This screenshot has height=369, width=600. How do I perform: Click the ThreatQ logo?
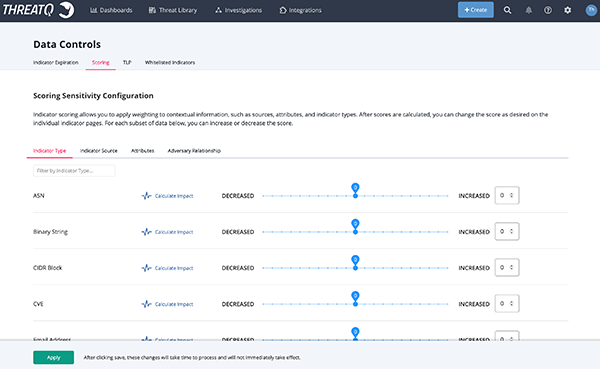[38, 10]
